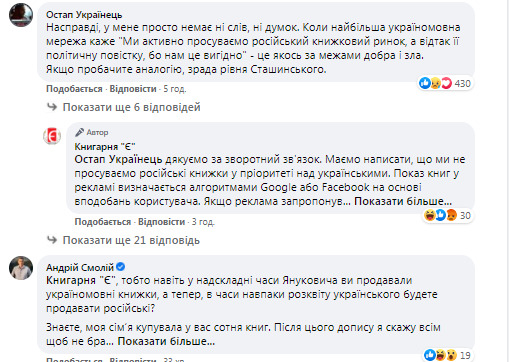This screenshot has height=362, width=509.
Task: Click the verified badge beside Андрій Смолій
Action: pos(121,267)
